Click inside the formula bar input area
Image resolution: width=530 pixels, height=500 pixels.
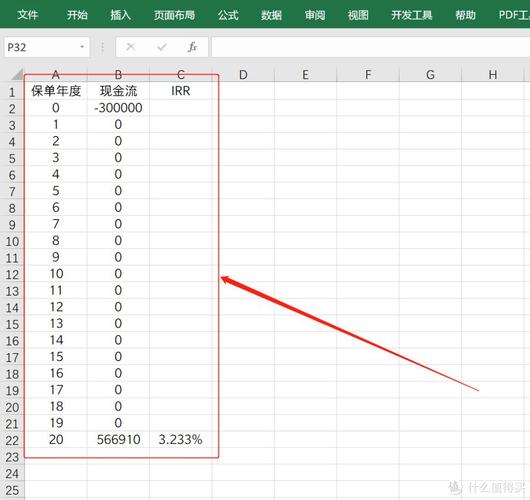point(370,47)
